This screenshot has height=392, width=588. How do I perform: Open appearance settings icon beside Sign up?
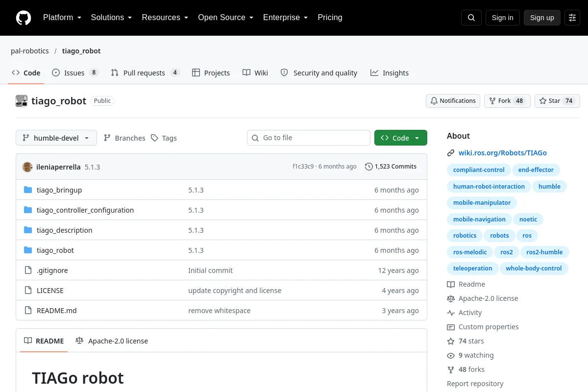tap(572, 18)
